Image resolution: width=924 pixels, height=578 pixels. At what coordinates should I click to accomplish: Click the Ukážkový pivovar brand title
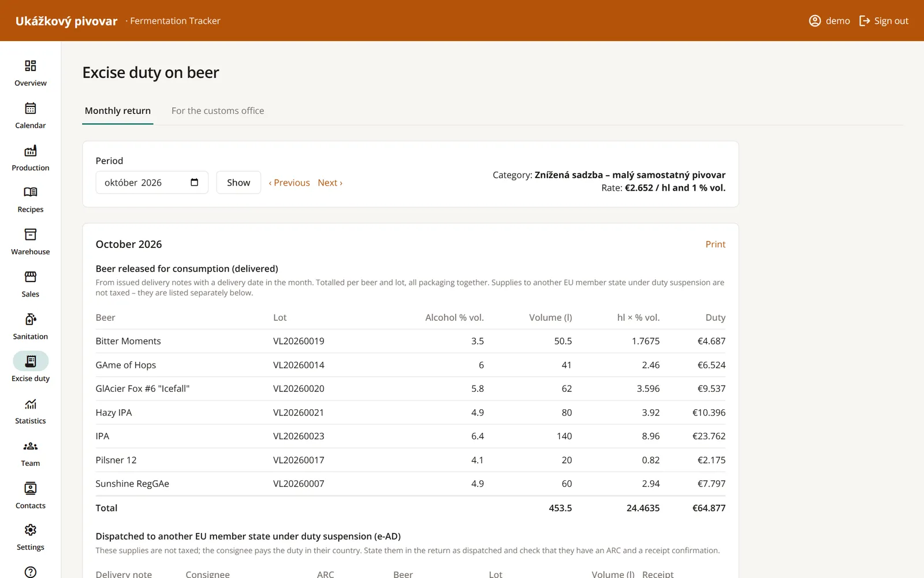tap(66, 21)
